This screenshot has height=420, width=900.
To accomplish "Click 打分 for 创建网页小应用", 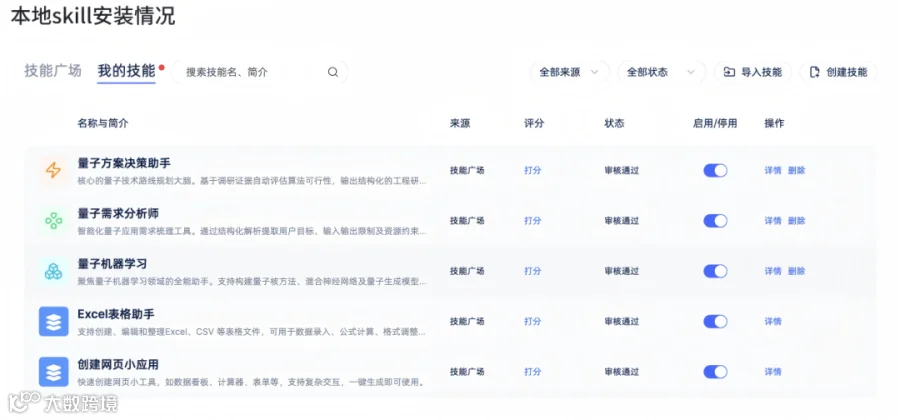I will (533, 372).
